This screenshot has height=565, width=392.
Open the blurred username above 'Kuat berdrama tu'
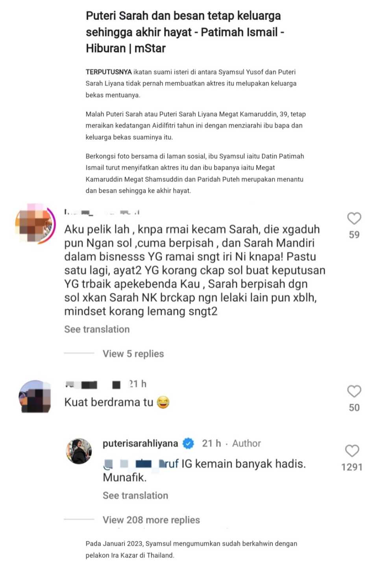point(93,384)
